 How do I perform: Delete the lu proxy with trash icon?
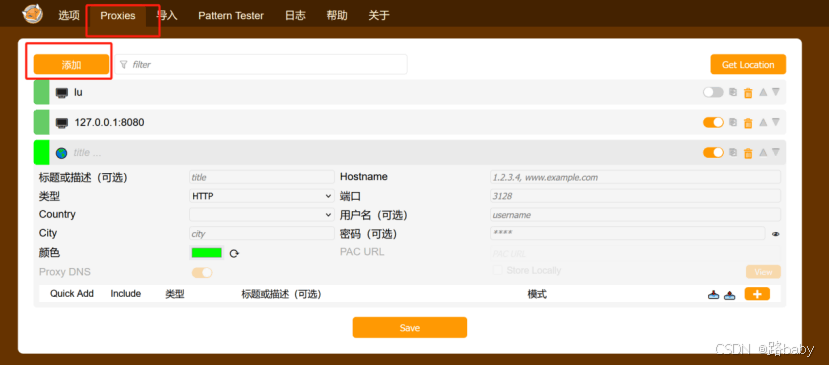(x=748, y=93)
